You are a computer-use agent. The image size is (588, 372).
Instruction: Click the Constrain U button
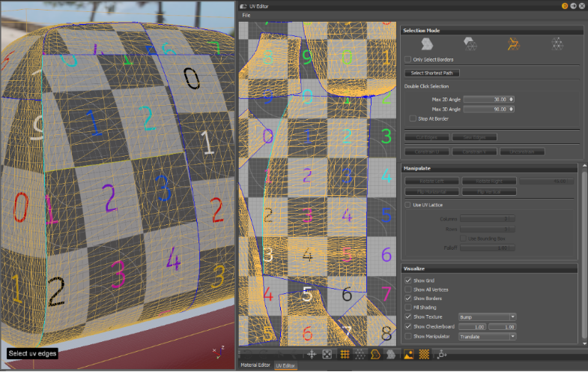[427, 151]
